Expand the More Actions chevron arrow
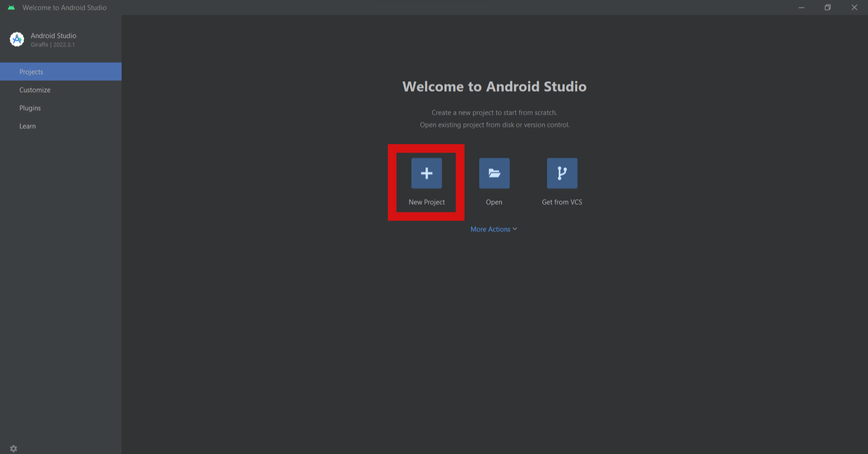Viewport: 868px width, 454px height. 515,229
